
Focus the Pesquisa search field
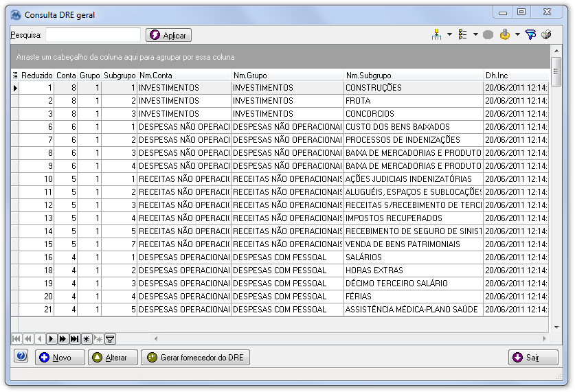[x=93, y=35]
